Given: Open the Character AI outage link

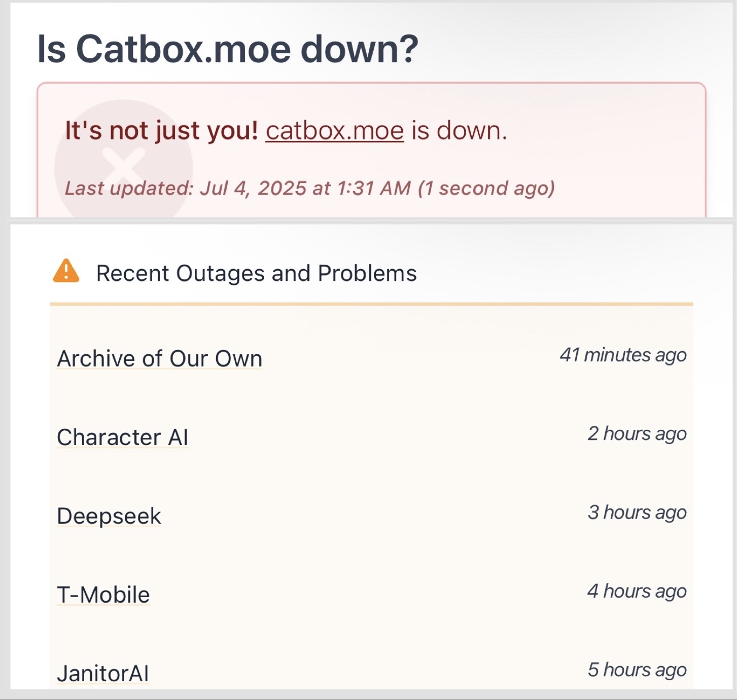Looking at the screenshot, I should coord(122,437).
